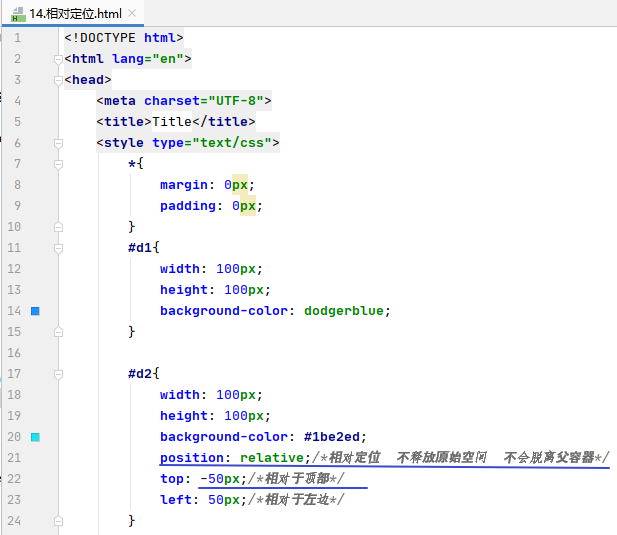Open #1be2ed color swatch on line 20
The height and width of the screenshot is (535, 617).
pyautogui.click(x=35, y=437)
